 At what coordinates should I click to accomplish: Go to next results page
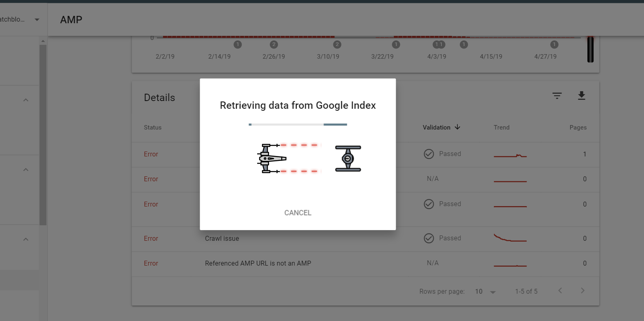click(x=582, y=290)
